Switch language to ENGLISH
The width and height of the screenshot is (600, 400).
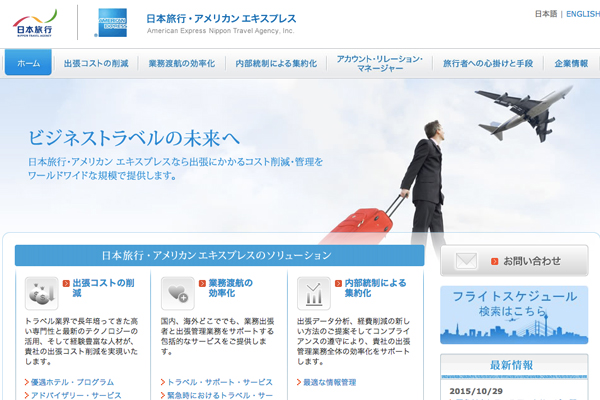coord(583,14)
